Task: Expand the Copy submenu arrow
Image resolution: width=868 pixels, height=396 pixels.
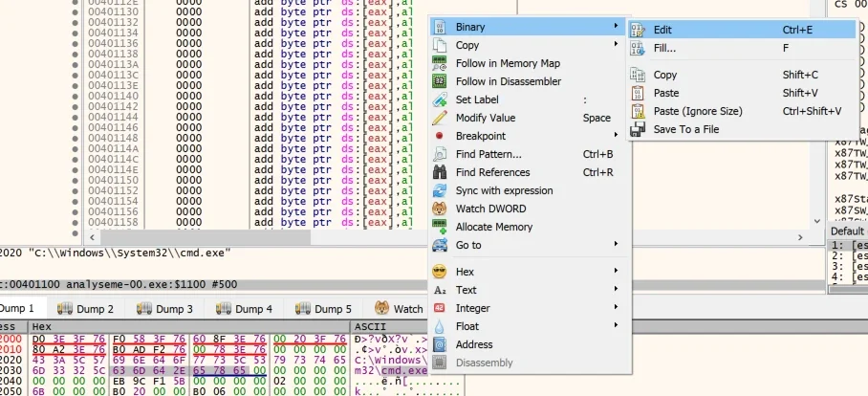Action: pos(616,44)
